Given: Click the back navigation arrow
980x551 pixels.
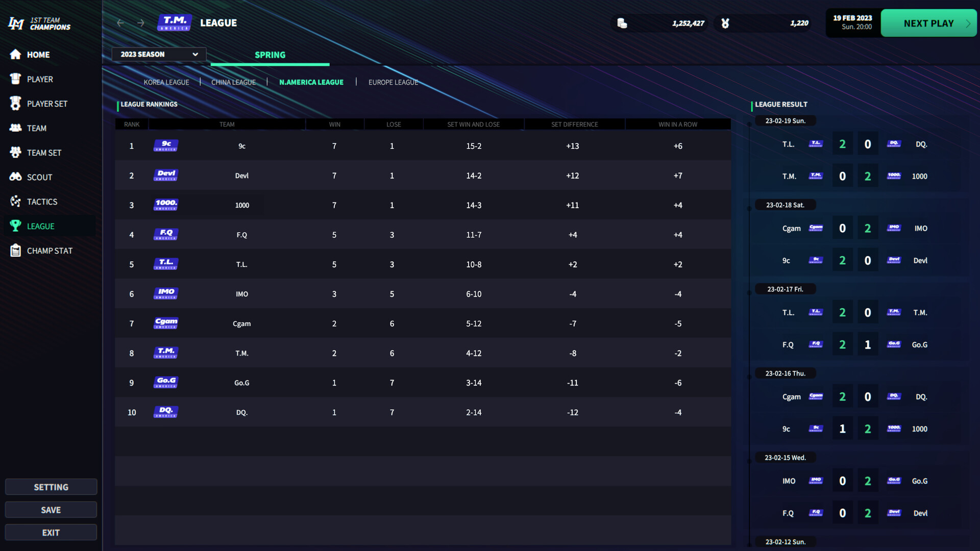Looking at the screenshot, I should 120,23.
